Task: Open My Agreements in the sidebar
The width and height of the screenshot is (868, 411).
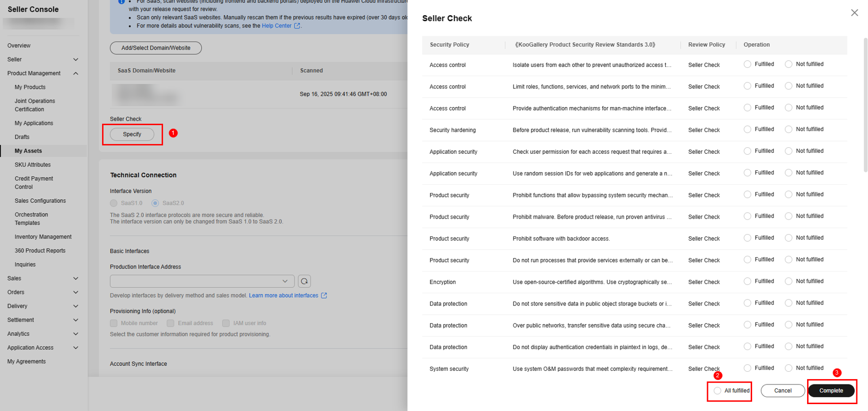Action: 27,361
